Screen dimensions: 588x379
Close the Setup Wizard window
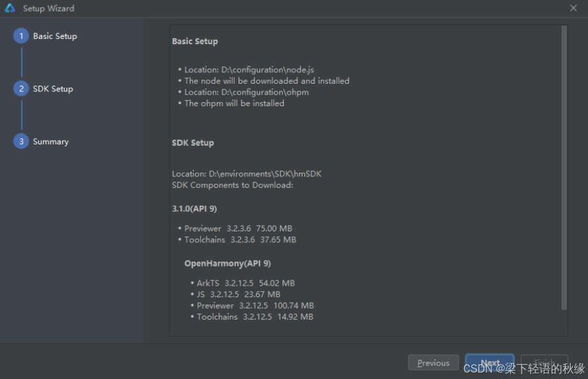click(573, 8)
